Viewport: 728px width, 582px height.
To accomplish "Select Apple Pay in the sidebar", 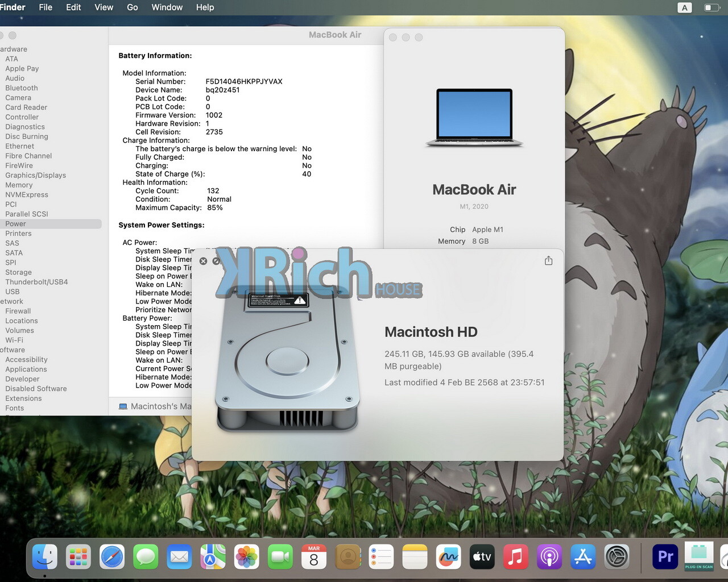I will point(22,69).
